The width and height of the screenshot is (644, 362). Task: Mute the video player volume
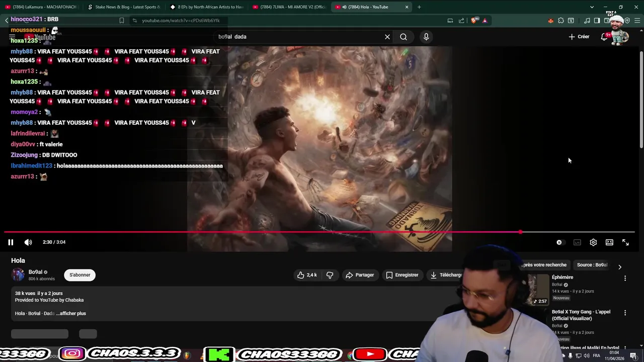click(28, 242)
